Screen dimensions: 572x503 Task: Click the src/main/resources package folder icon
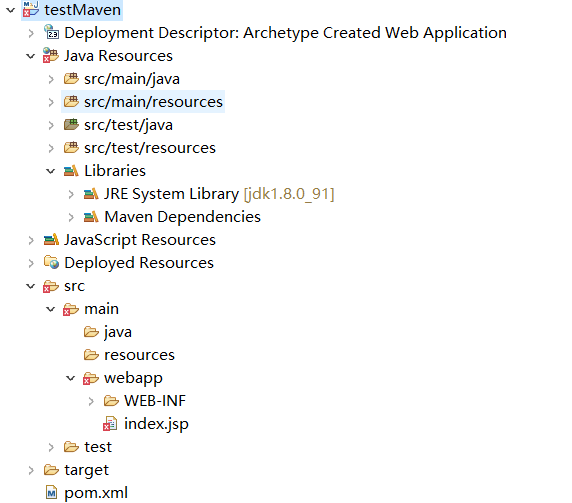(x=71, y=101)
